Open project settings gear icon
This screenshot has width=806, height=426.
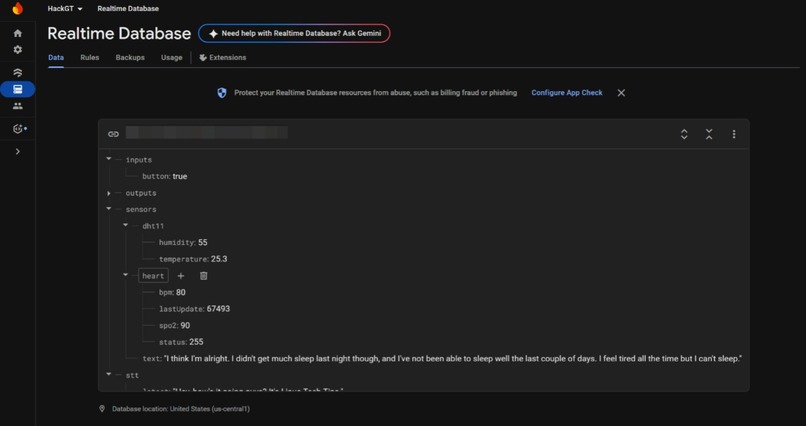(x=17, y=49)
